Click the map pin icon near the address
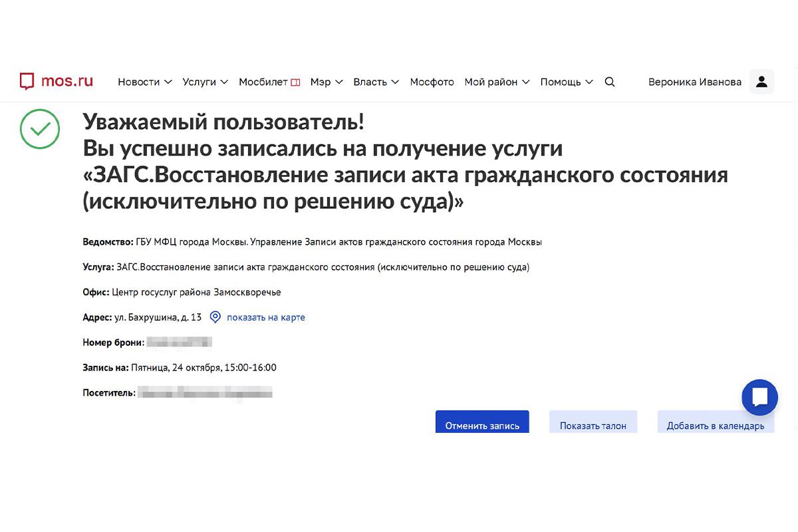 click(214, 317)
